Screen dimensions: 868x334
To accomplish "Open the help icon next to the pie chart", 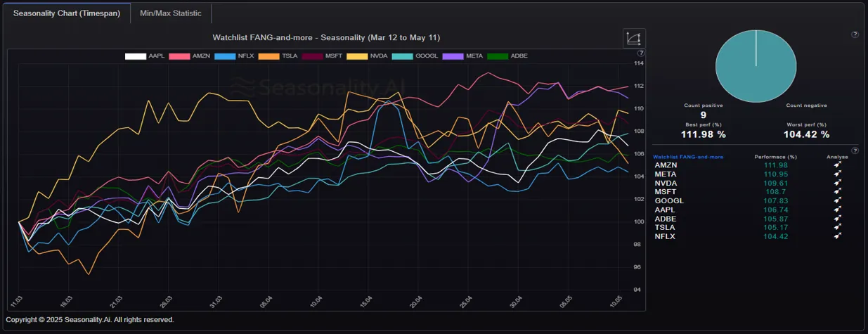I will tap(855, 34).
